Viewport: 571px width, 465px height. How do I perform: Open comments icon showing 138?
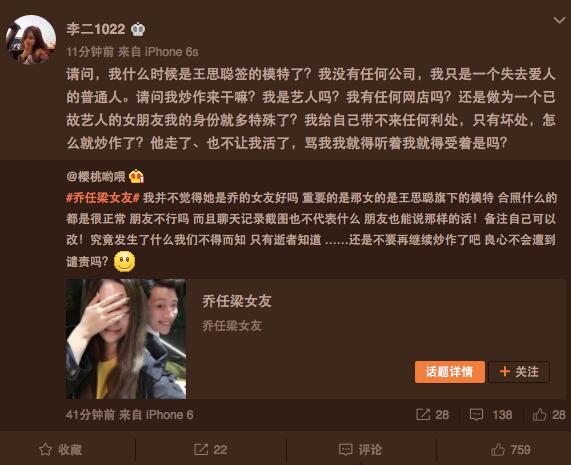[x=491, y=414]
